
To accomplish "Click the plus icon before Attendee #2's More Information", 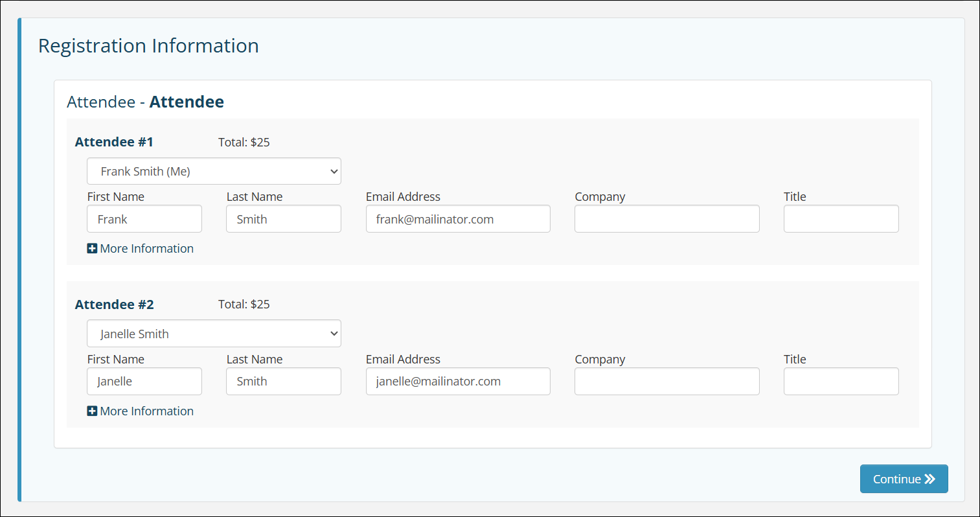I will (x=92, y=411).
